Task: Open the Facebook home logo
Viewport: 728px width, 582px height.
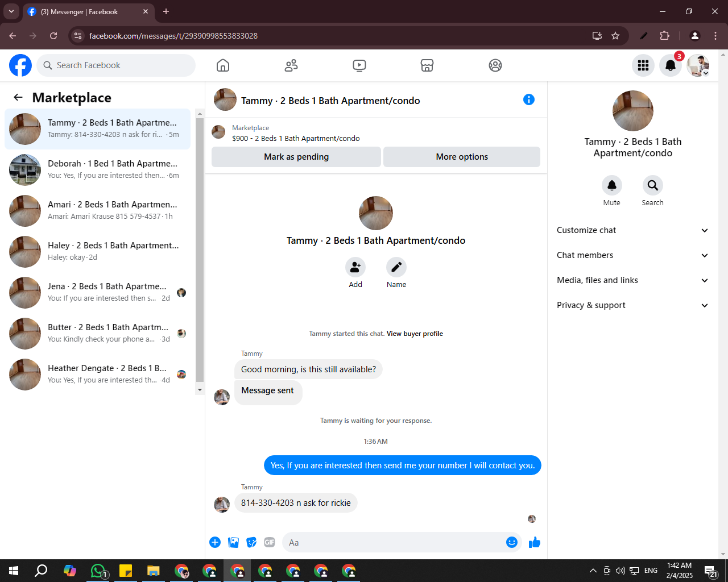Action: pos(20,65)
